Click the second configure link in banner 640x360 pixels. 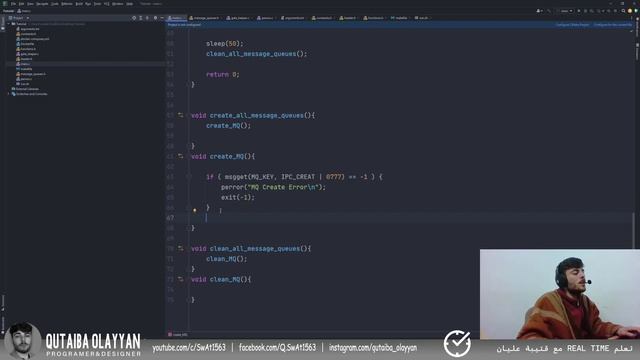tap(612, 25)
